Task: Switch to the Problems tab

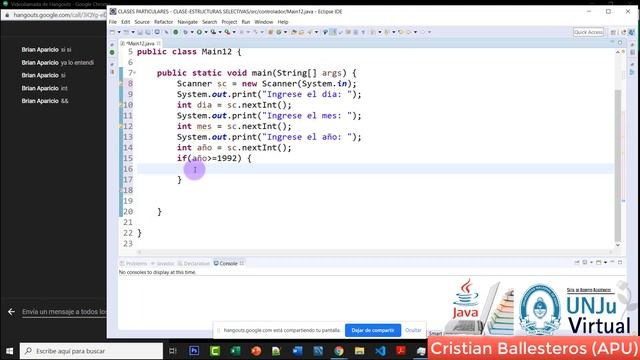Action: pyautogui.click(x=133, y=264)
